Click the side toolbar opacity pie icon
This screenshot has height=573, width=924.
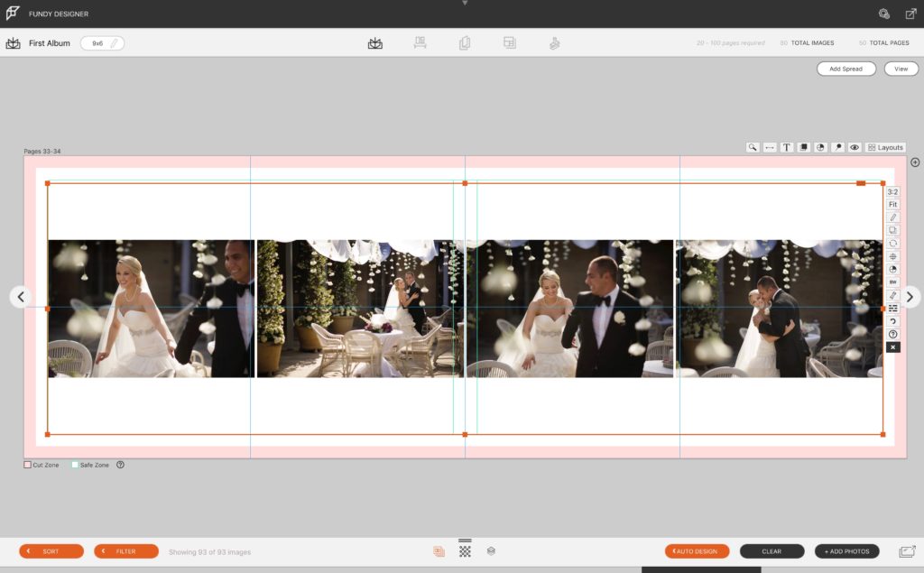coord(892,270)
